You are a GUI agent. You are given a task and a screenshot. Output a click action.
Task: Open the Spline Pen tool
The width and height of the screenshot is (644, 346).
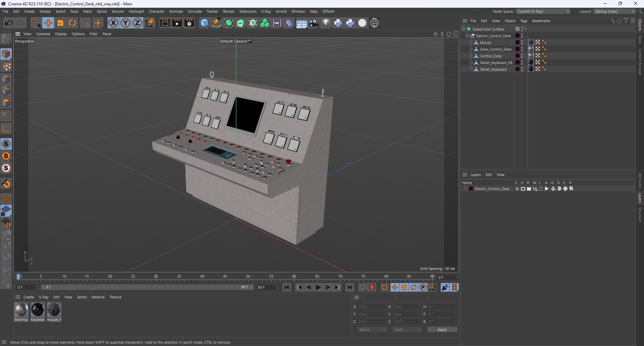tap(217, 23)
